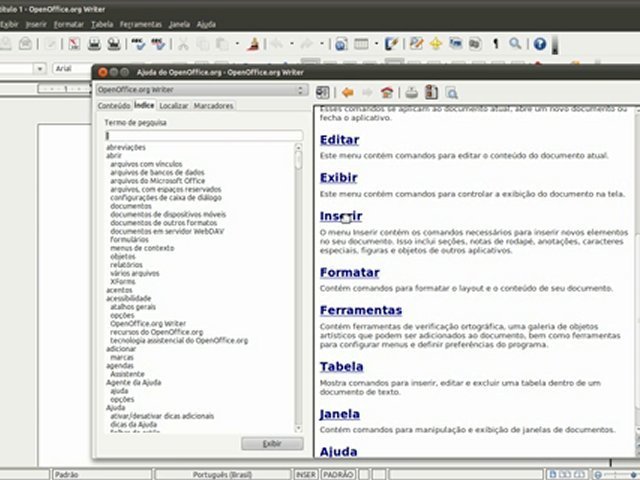Add Help page to bookmarks icon
Viewport: 640px width, 480px height.
coord(431,93)
